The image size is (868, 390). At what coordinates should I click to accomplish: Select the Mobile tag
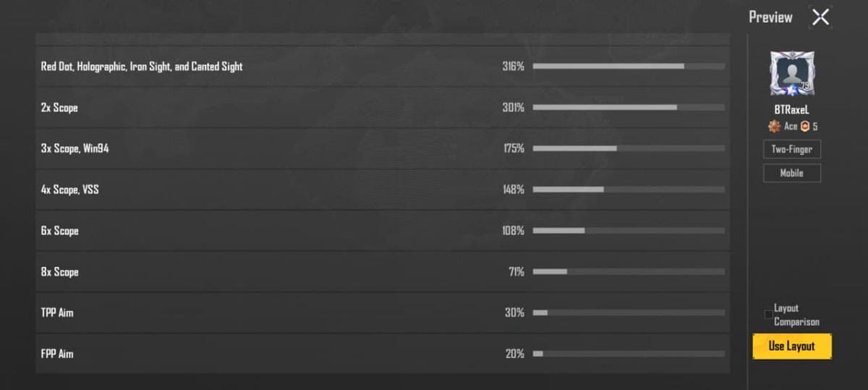click(x=791, y=174)
